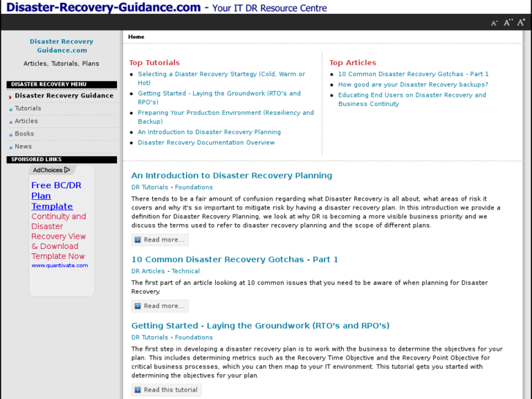
Task: Open Educating End Users on Disaster Recovery article
Action: point(412,100)
